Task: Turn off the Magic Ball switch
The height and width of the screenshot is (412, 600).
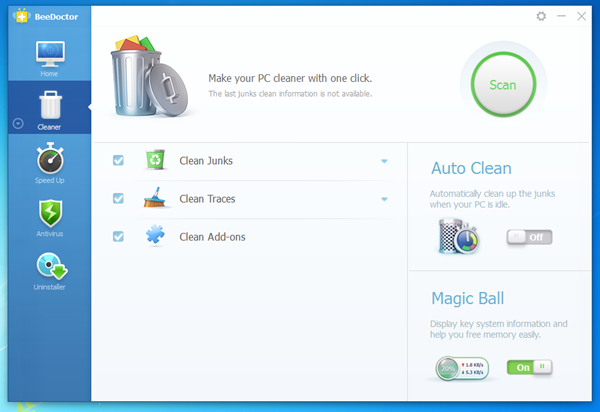Action: [x=529, y=367]
